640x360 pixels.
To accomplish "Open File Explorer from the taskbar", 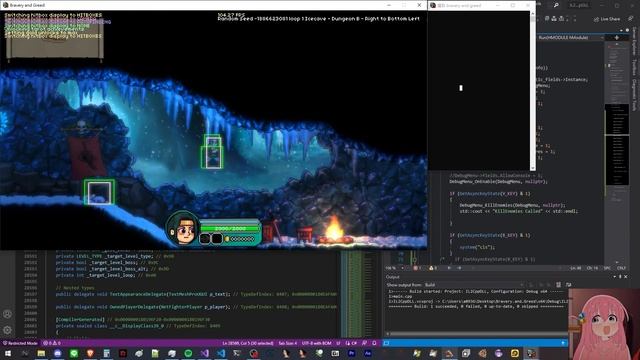I will pos(41,353).
